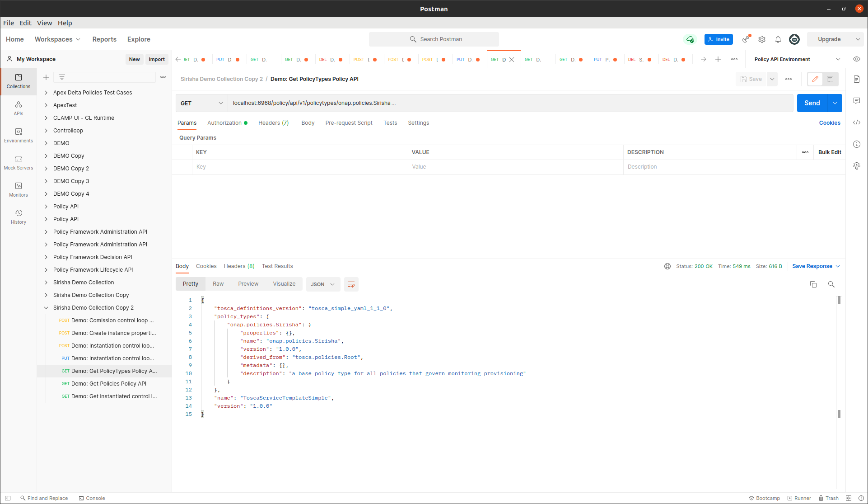
Task: Create a new collection with plus icon
Action: coord(46,77)
